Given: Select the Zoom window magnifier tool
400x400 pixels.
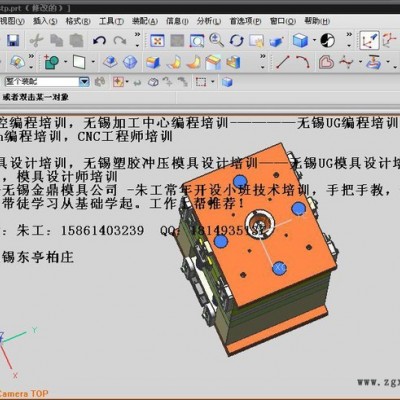Looking at the screenshot, I should (197, 41).
